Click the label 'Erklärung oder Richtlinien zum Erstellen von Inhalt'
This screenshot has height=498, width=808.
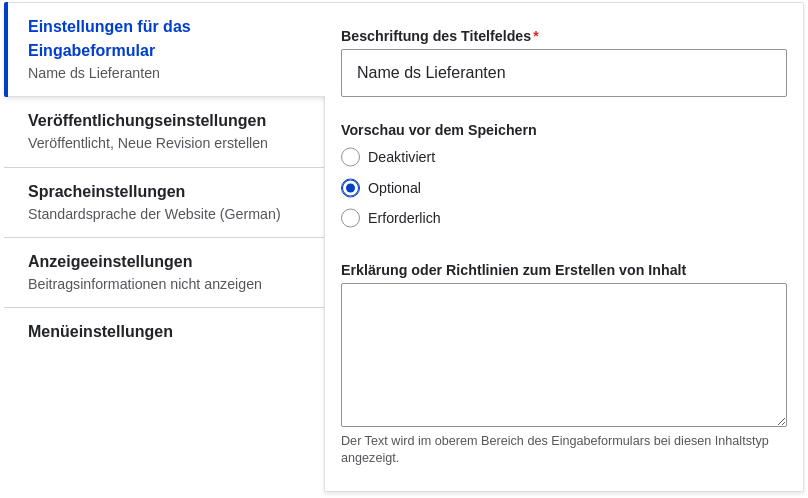[513, 270]
